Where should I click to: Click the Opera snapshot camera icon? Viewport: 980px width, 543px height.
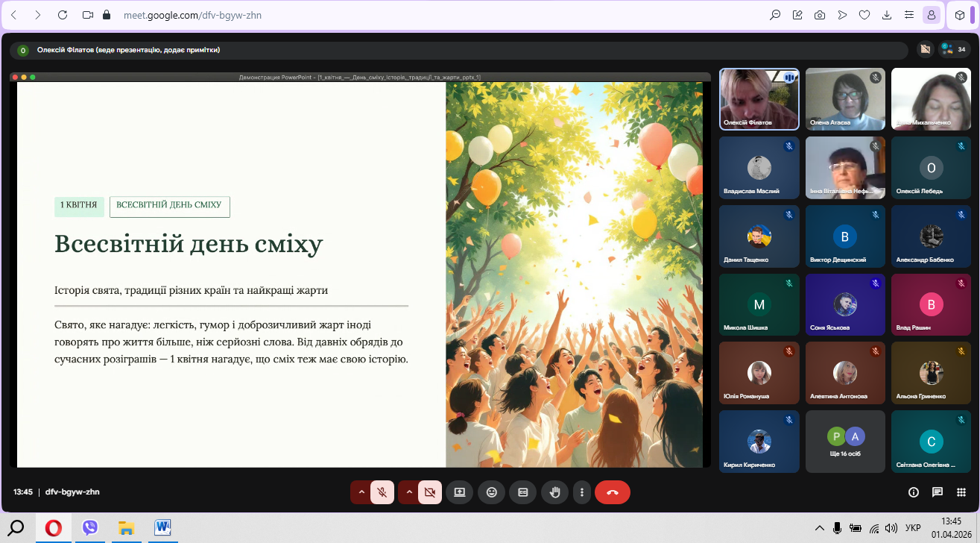(x=820, y=15)
